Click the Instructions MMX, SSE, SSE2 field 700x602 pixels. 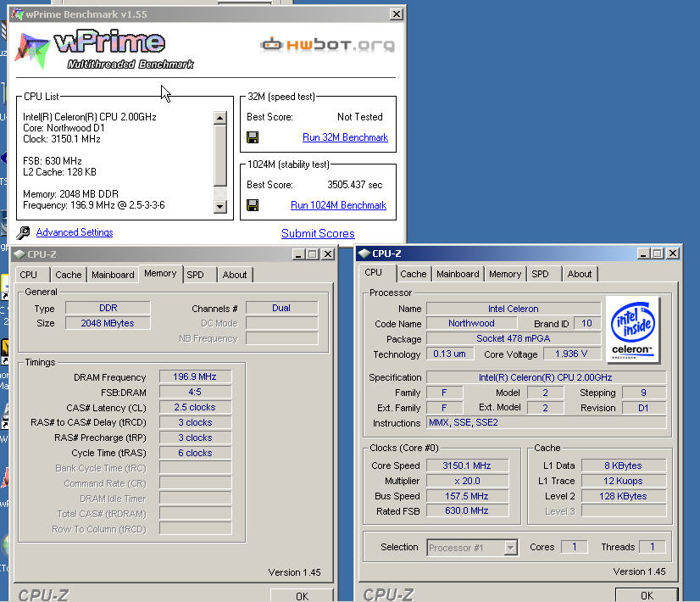[x=546, y=422]
